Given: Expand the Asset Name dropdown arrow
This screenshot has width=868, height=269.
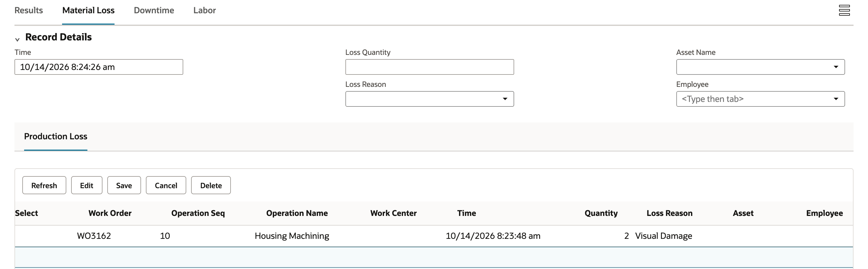Looking at the screenshot, I should pos(836,67).
